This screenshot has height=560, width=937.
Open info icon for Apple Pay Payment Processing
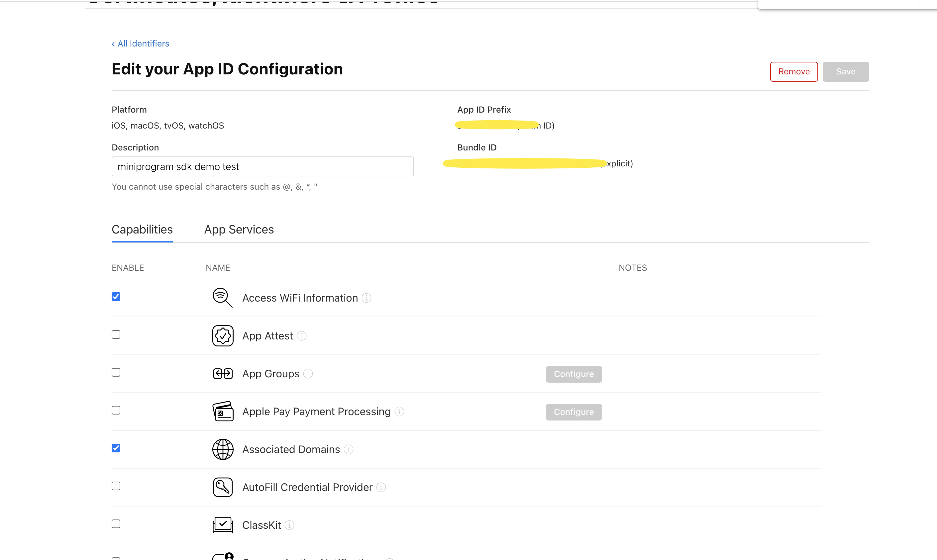coord(399,412)
